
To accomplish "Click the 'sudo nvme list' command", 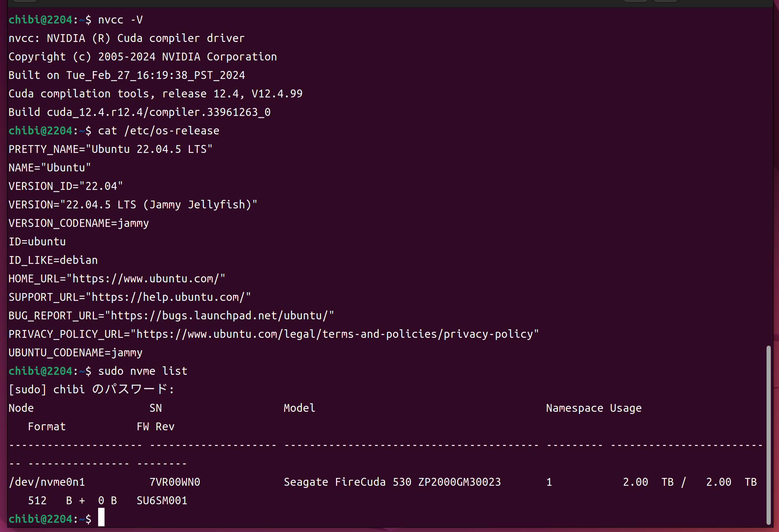I will [x=142, y=371].
